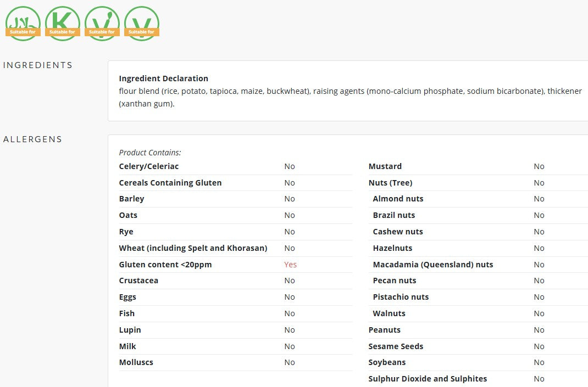This screenshot has height=387, width=588.
Task: Click the No value in the Sesame Seeds row
Action: click(539, 346)
